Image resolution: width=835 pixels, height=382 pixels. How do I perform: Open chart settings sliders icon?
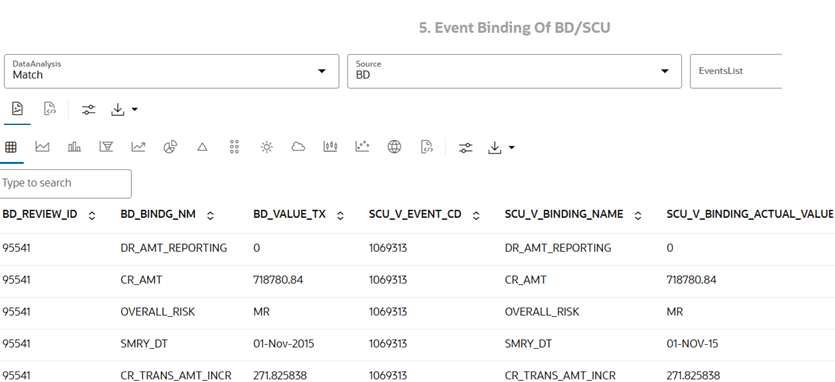coord(465,148)
